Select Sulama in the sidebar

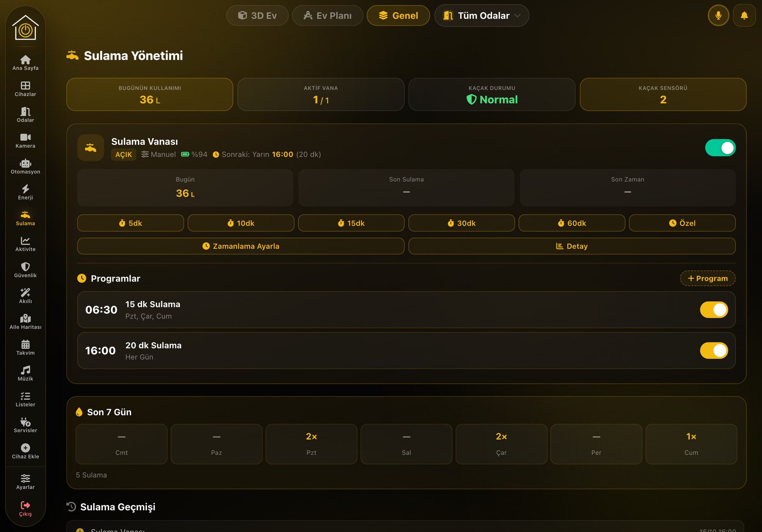click(x=25, y=218)
